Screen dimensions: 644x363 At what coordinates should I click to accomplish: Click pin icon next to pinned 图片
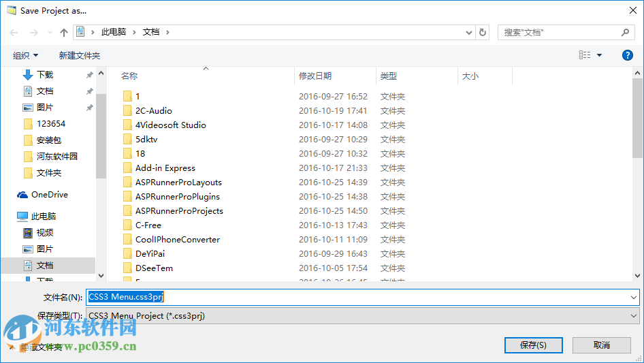(90, 108)
